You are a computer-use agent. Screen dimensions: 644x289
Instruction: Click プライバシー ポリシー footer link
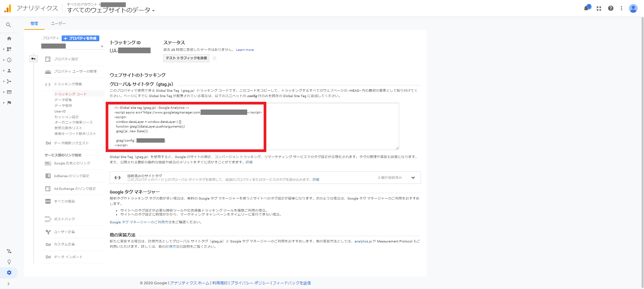click(x=250, y=283)
